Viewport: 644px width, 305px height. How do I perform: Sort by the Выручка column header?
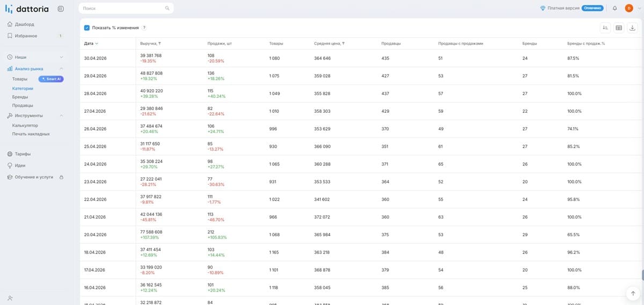(151, 43)
